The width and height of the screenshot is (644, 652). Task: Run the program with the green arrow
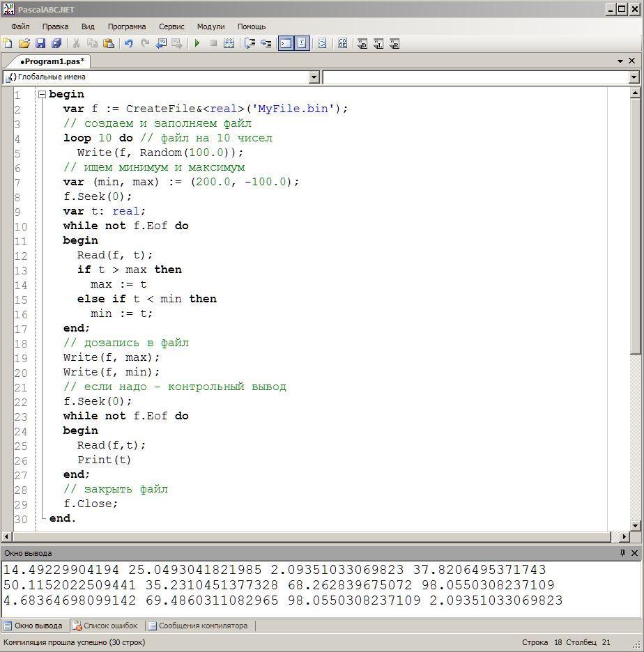click(197, 43)
